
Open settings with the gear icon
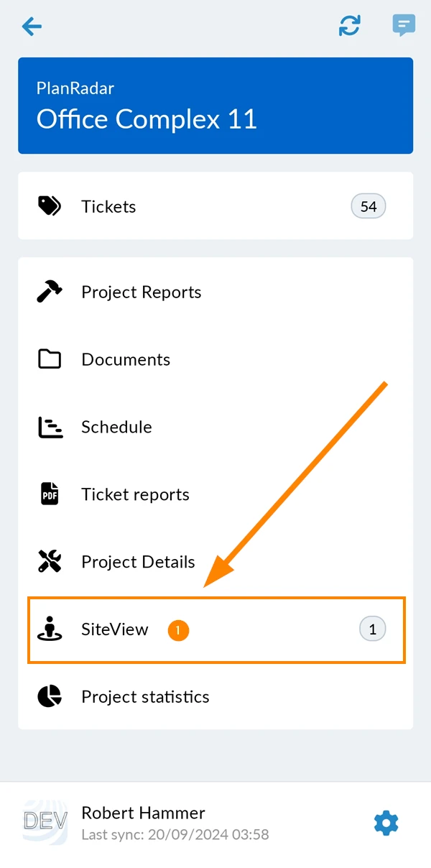click(386, 823)
